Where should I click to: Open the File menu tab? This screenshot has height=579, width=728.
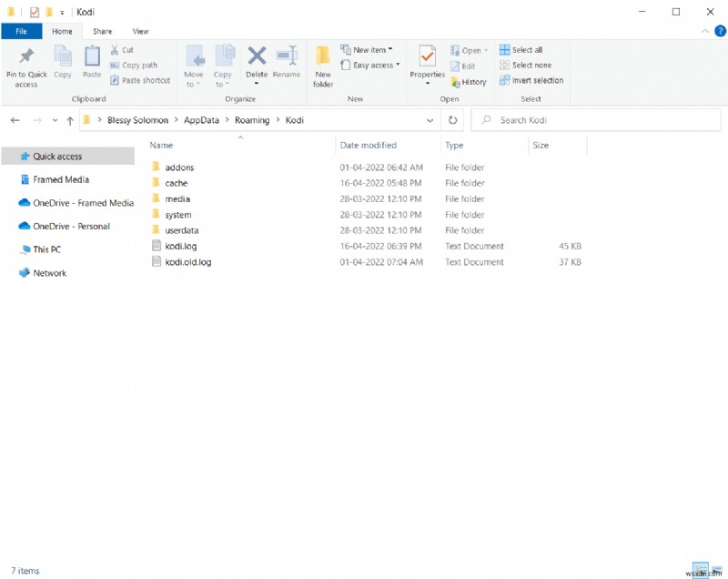click(21, 31)
